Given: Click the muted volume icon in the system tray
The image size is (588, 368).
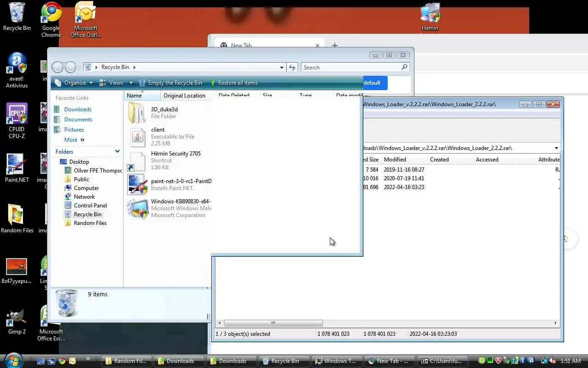Looking at the screenshot, I should click(553, 361).
